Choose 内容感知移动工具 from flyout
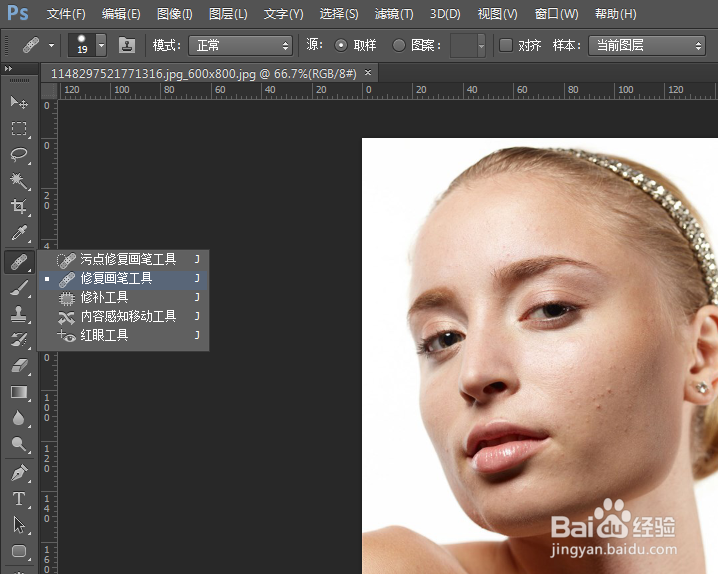718x574 pixels. (123, 317)
